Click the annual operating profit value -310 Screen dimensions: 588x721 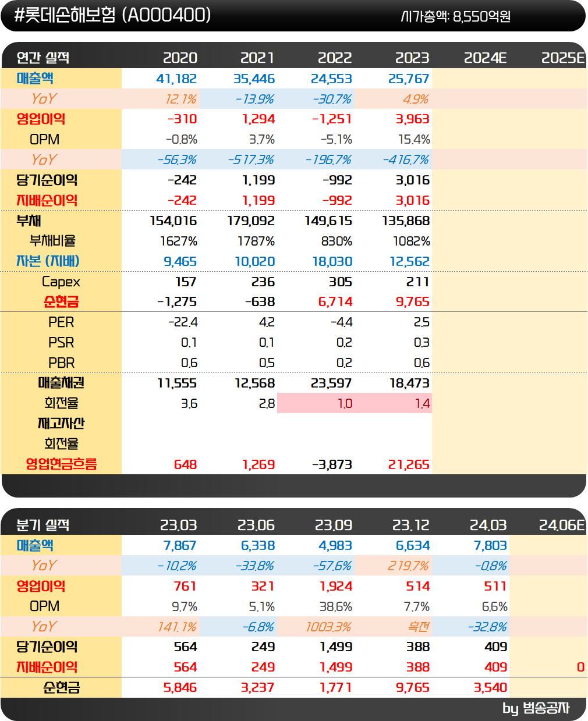pyautogui.click(x=182, y=119)
